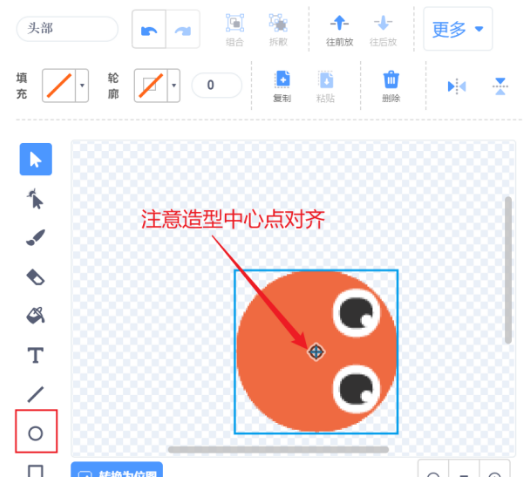Click the costume name field 头部
The height and width of the screenshot is (478, 531).
click(67, 29)
